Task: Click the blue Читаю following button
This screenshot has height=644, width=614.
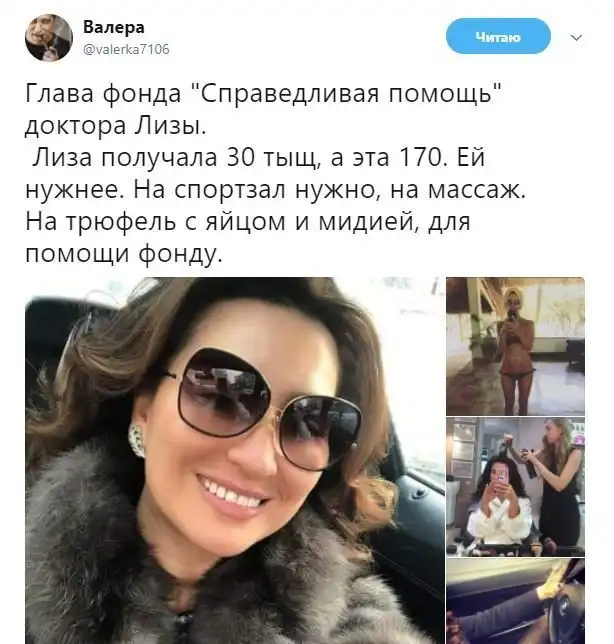Action: click(x=498, y=37)
